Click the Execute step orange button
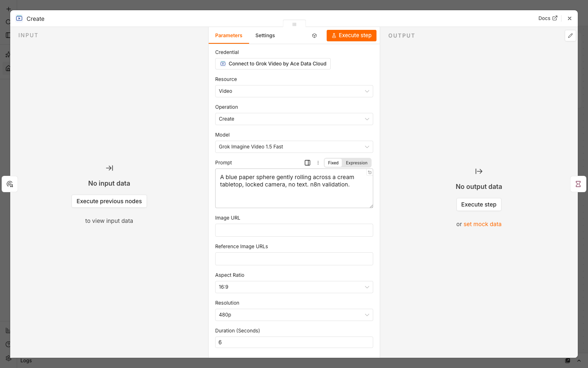 click(352, 36)
